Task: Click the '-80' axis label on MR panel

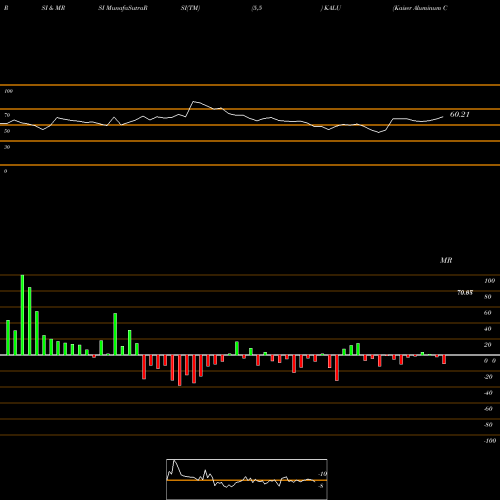Action: pos(488,425)
